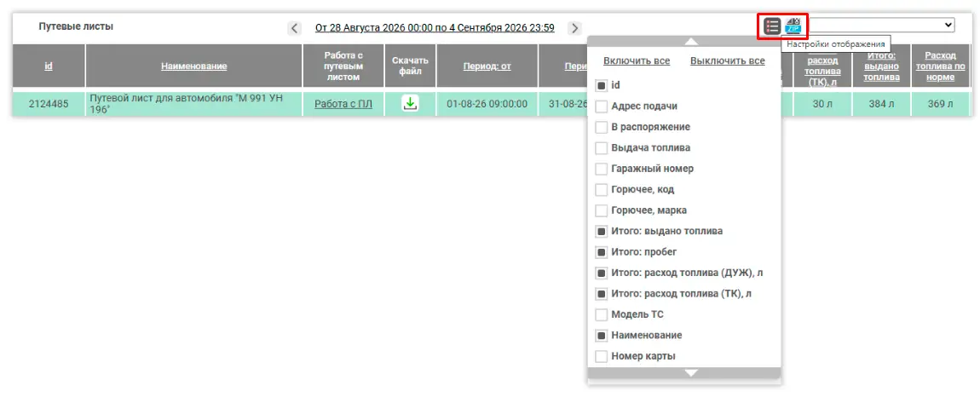
Task: Sort by Итого: выдано топлива header
Action: coord(882,66)
